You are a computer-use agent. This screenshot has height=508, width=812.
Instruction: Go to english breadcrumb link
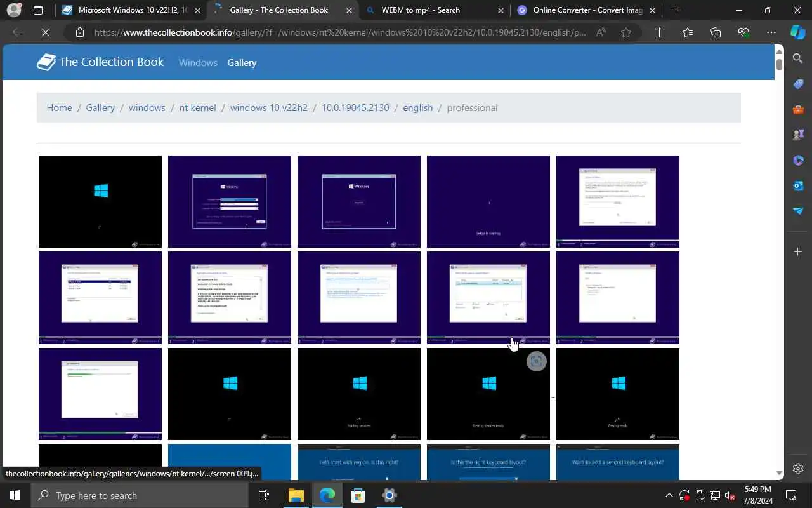click(417, 108)
